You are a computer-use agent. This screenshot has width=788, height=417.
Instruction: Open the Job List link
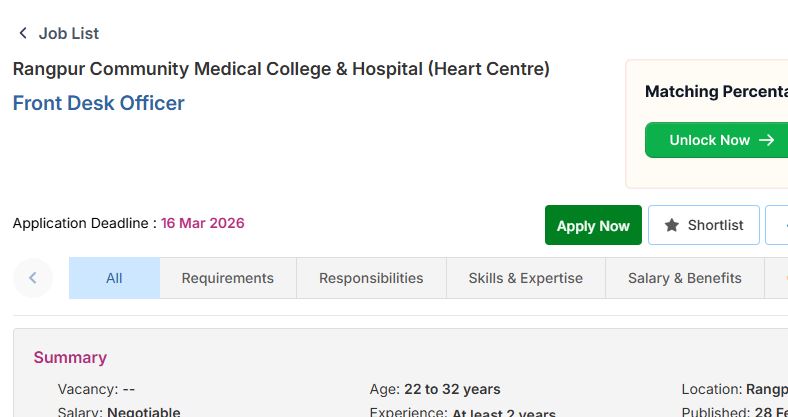coord(68,33)
